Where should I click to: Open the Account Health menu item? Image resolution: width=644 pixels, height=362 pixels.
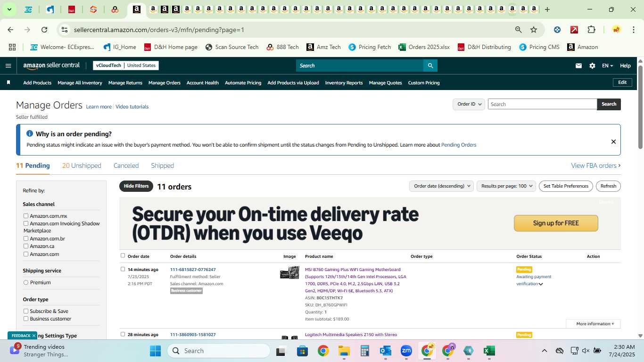click(203, 83)
